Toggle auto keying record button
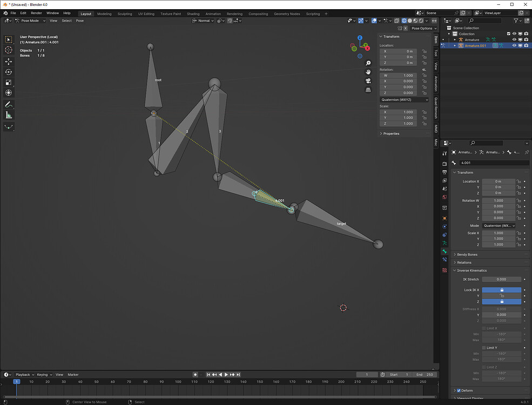The image size is (532, 405). pyautogui.click(x=195, y=374)
